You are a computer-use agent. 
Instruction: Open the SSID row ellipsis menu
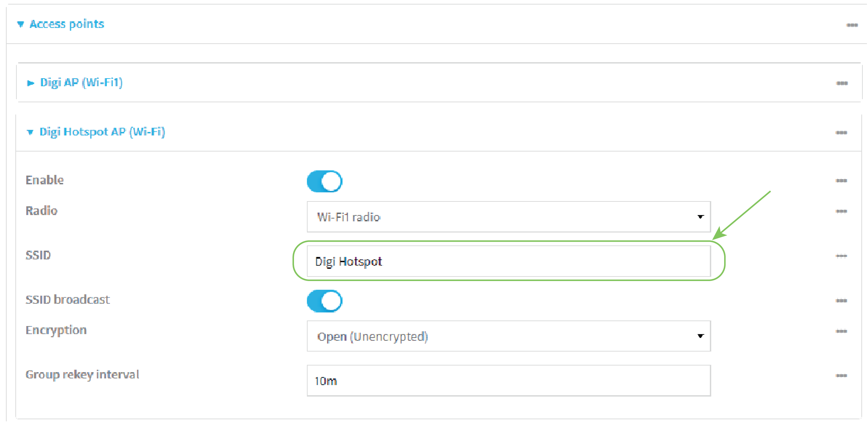pyautogui.click(x=841, y=256)
